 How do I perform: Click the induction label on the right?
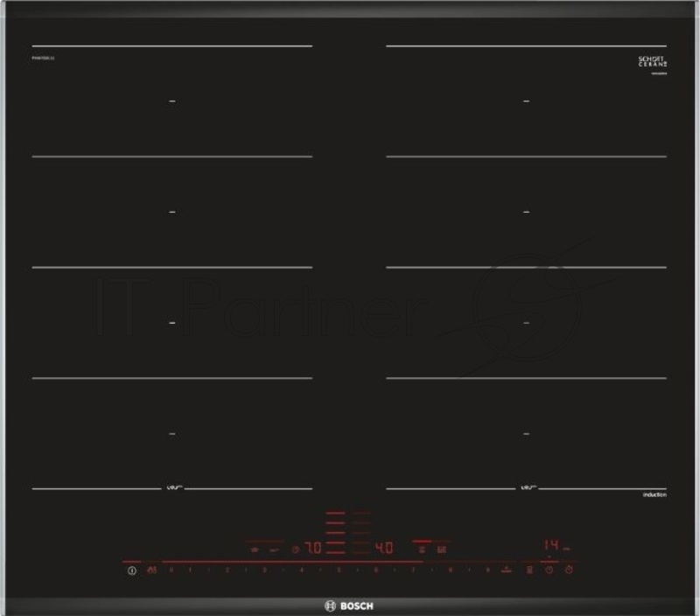point(654,495)
